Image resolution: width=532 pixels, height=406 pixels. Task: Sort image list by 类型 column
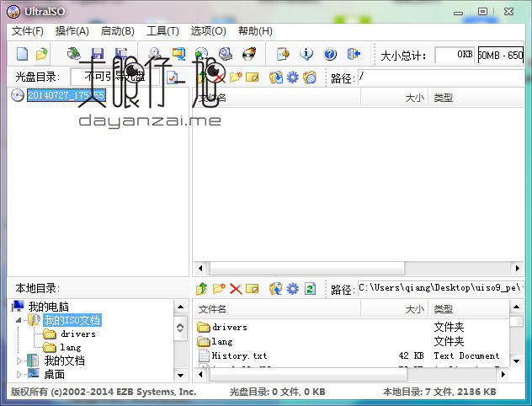tap(476, 98)
